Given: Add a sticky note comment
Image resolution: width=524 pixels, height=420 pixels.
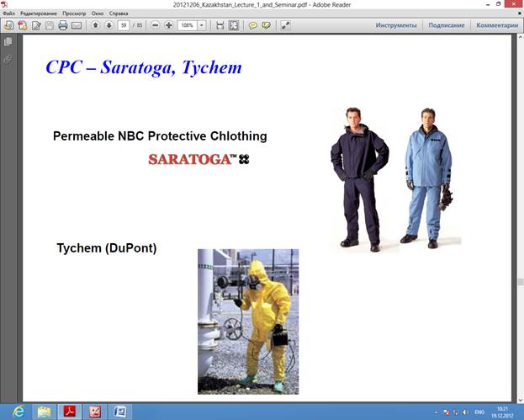Looking at the screenshot, I should point(252,25).
